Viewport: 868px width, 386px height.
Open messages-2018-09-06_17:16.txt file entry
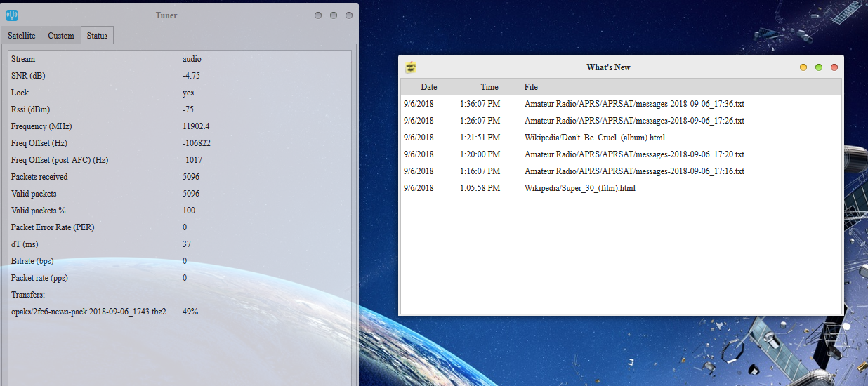point(634,171)
